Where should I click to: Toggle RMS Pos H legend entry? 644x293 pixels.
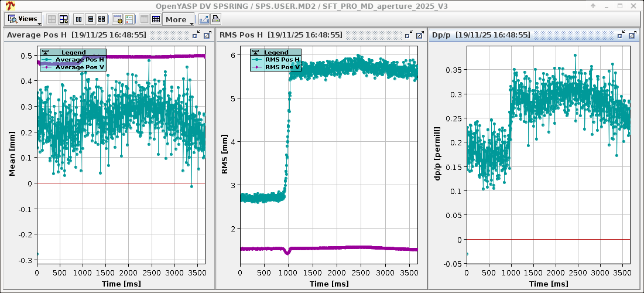coord(282,60)
